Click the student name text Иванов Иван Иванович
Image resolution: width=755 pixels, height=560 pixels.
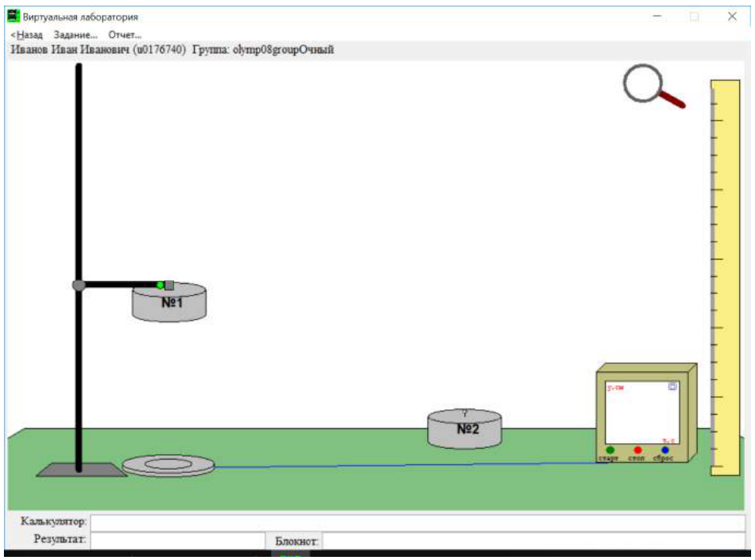[x=71, y=49]
